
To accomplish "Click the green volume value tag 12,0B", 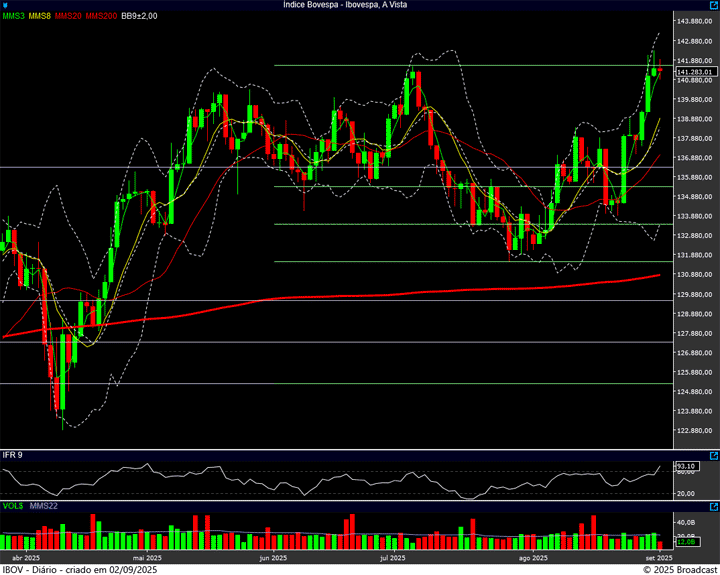I will [686, 543].
